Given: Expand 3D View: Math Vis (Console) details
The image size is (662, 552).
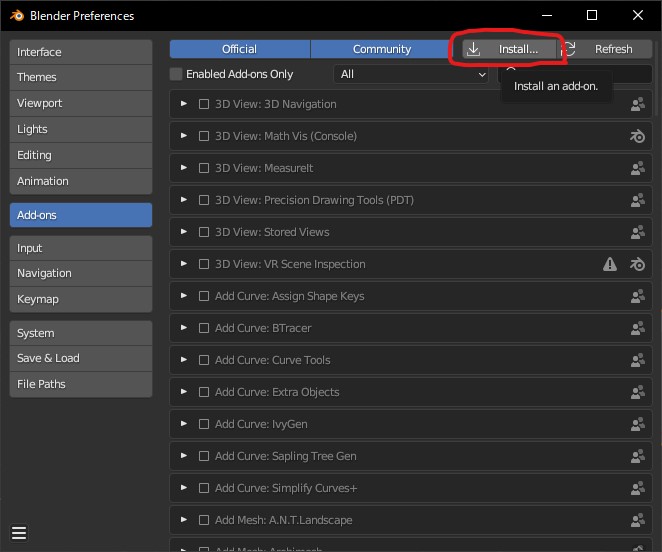Looking at the screenshot, I should pos(184,136).
